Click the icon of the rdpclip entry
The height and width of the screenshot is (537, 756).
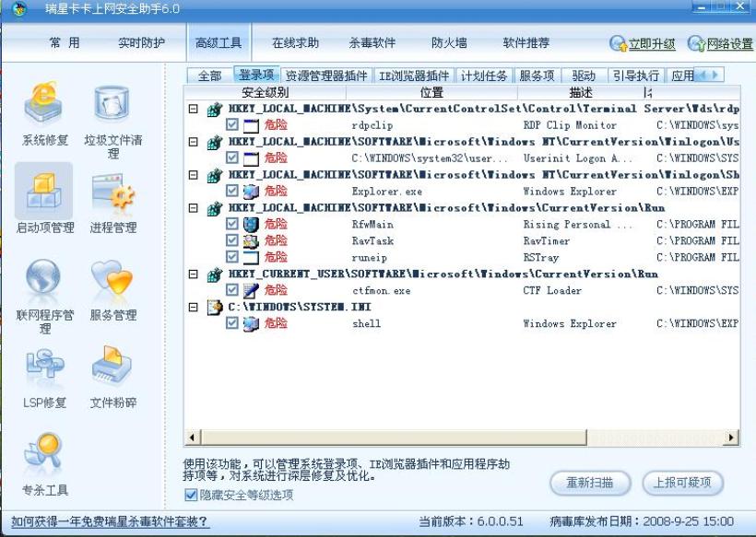[x=251, y=125]
